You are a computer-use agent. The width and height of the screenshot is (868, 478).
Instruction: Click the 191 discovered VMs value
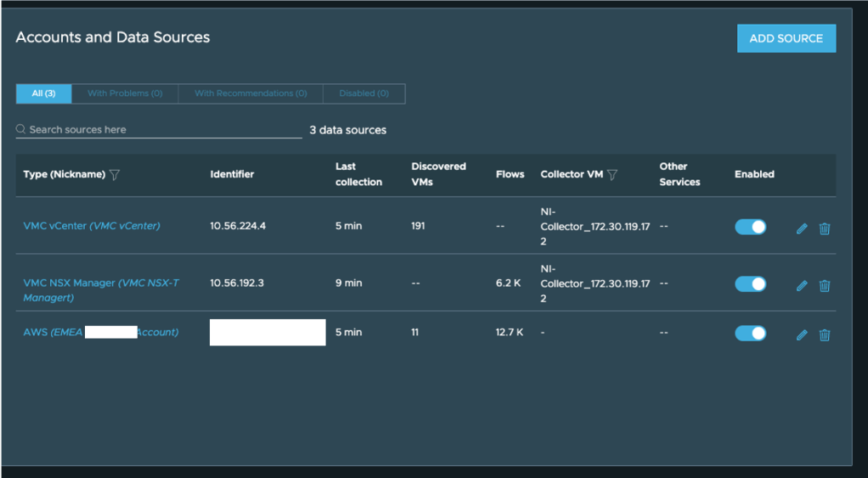tap(418, 226)
